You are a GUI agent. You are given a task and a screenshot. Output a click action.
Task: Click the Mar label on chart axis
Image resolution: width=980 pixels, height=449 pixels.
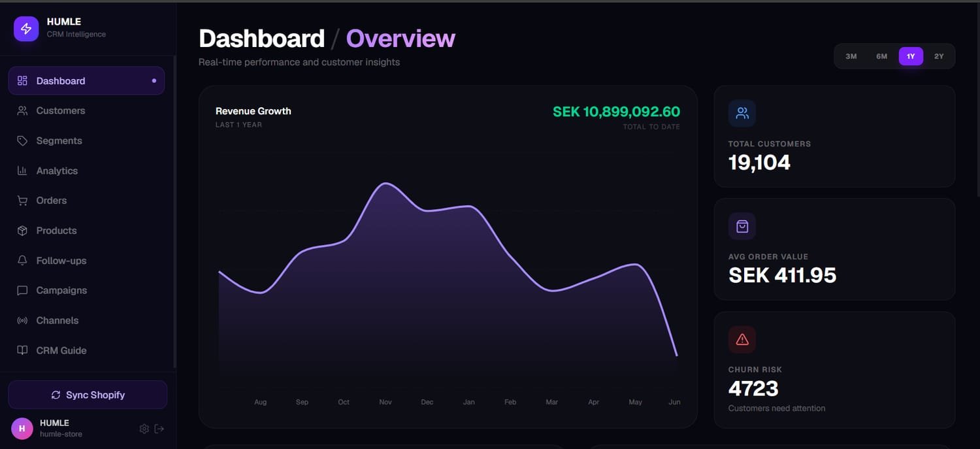(x=552, y=402)
